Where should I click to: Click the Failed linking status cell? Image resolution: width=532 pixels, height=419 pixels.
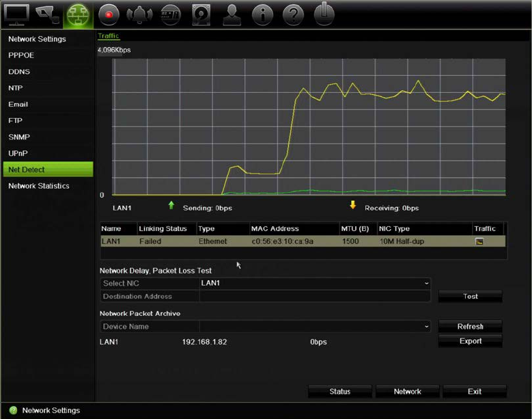150,241
